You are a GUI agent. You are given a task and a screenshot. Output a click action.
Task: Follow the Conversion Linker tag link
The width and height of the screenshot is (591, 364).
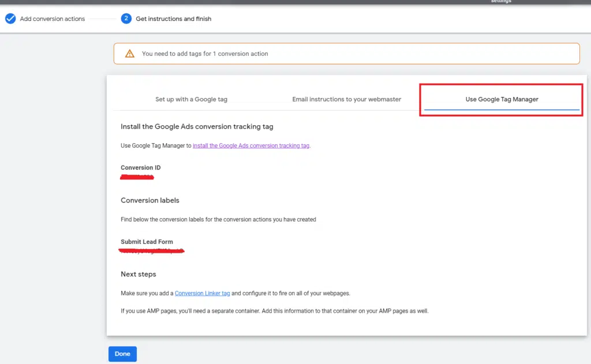(202, 294)
